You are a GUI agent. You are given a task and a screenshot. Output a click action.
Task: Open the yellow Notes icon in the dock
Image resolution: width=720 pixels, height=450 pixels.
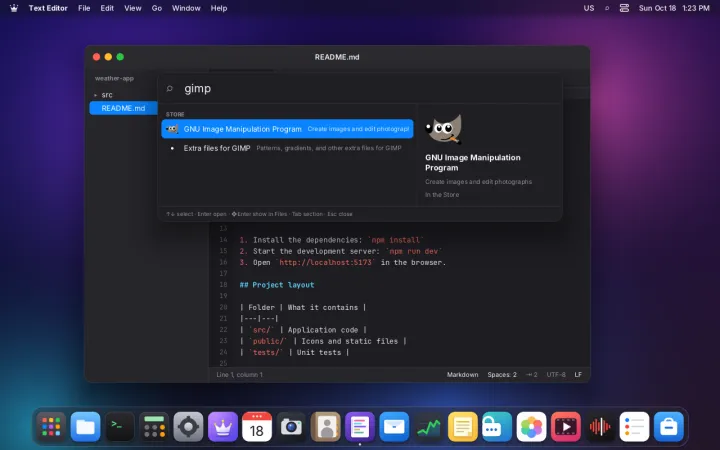click(x=463, y=427)
